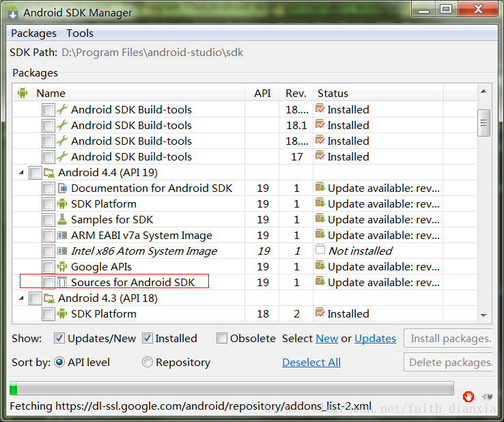The image size is (504, 422).
Task: Click Documentation for Android SDK document icon
Action: coord(62,188)
